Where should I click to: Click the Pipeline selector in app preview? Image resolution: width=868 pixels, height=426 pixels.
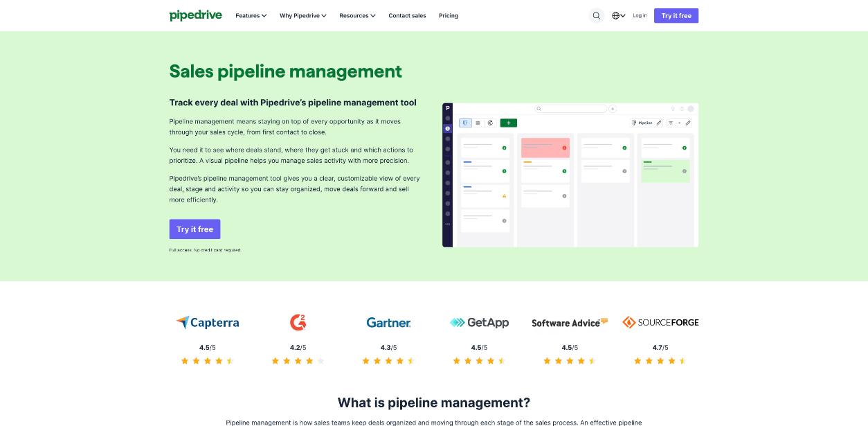[x=643, y=123]
